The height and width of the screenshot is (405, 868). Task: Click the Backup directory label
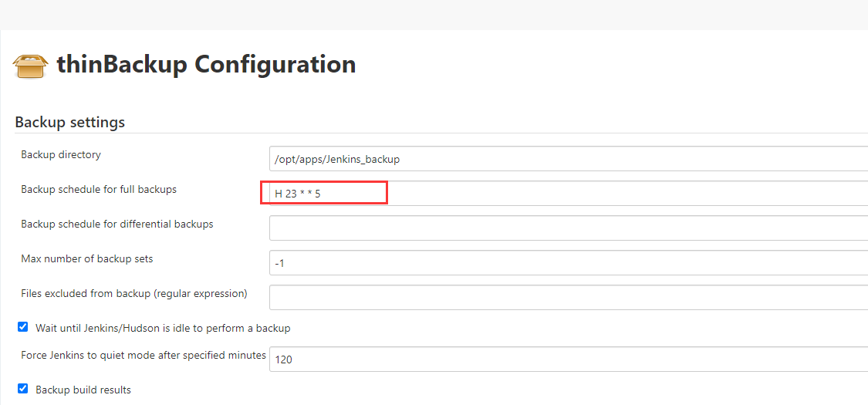coord(61,154)
